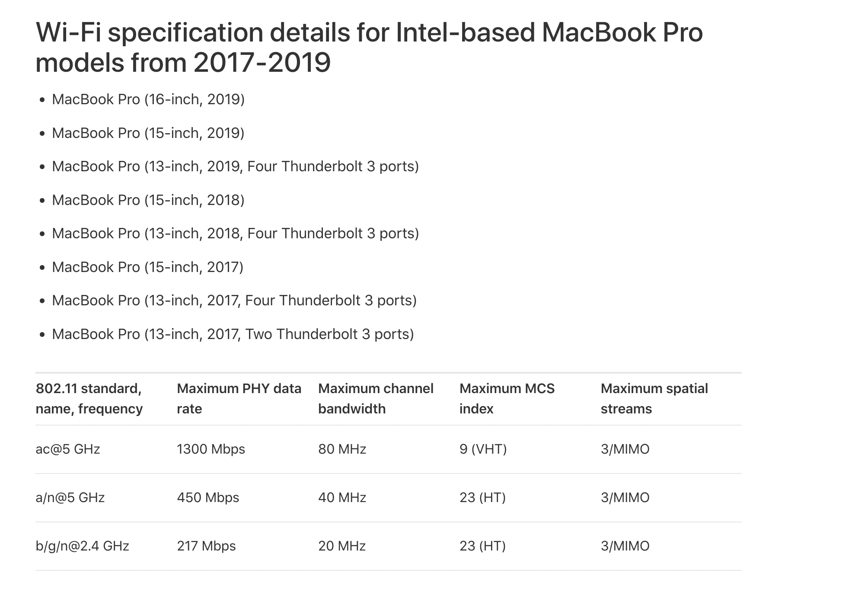Select the b/g/n@2.4 GHz table cell

(x=83, y=546)
